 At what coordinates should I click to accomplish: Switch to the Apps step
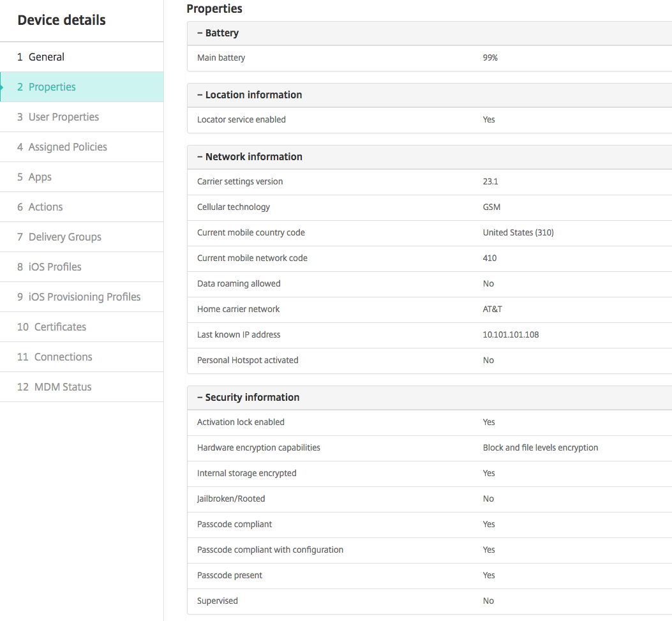pos(40,177)
